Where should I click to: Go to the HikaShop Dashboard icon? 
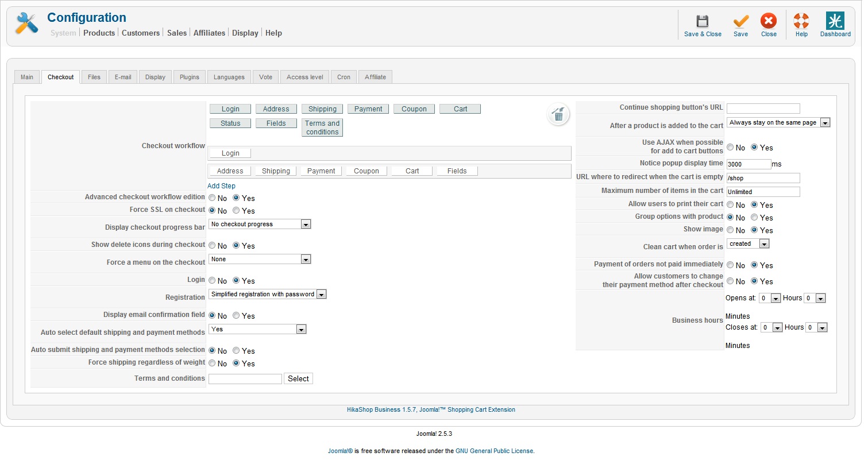(835, 21)
